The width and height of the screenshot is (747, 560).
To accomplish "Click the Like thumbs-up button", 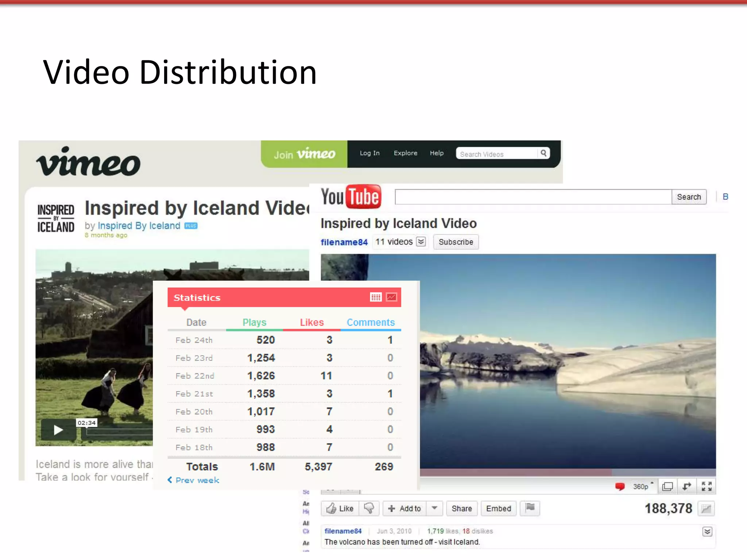I will [x=340, y=509].
